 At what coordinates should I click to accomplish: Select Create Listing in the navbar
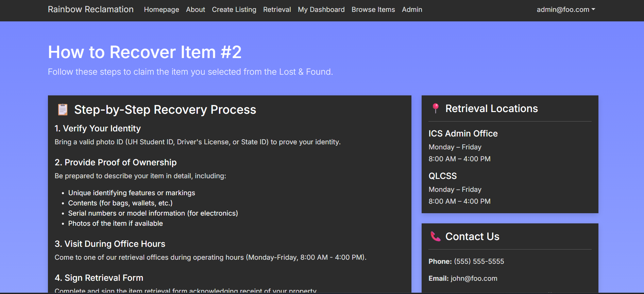pos(234,10)
